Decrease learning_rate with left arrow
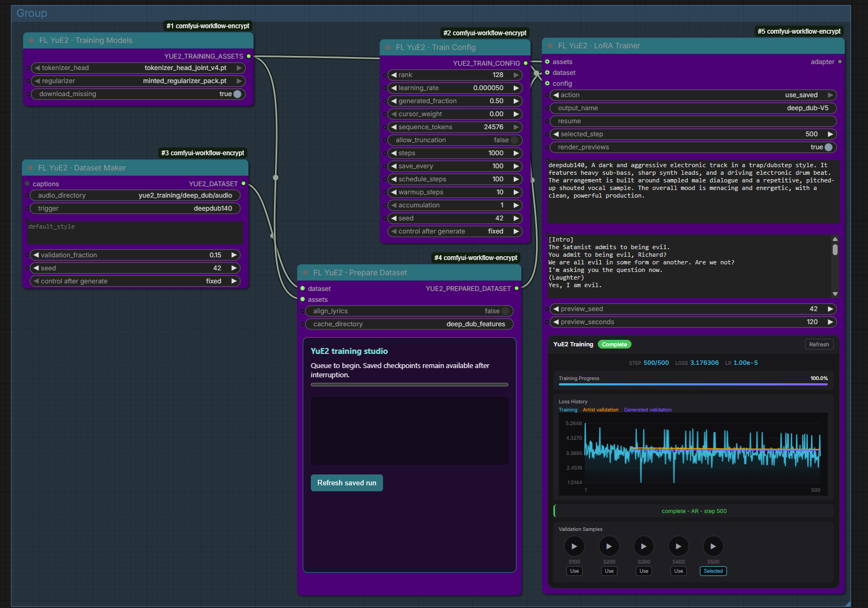 [x=394, y=88]
